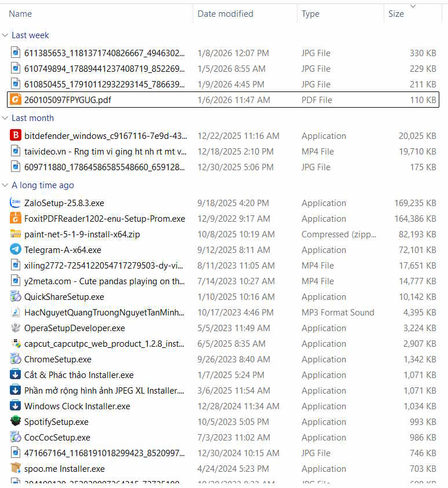Select Windows Clock Installer.exe name
448x488 pixels.
[77, 406]
